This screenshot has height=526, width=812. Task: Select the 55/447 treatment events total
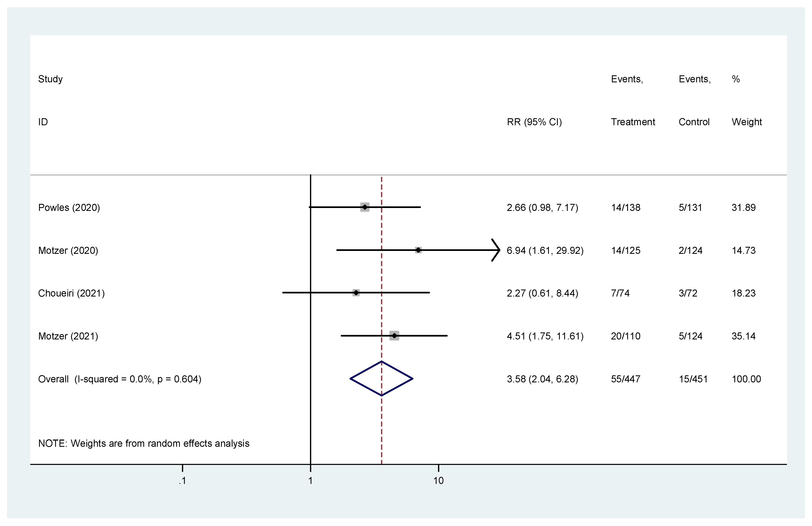coord(625,379)
